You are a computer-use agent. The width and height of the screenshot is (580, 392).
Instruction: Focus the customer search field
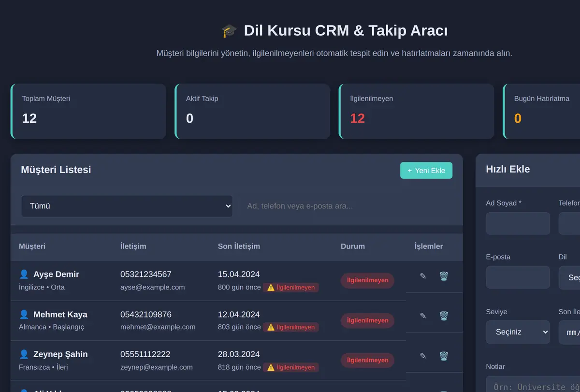(x=347, y=206)
